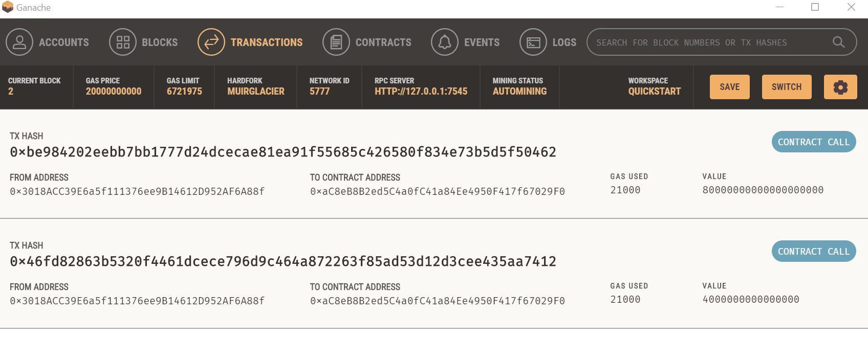This screenshot has height=359, width=868.
Task: Open settings with the gear icon
Action: [840, 87]
